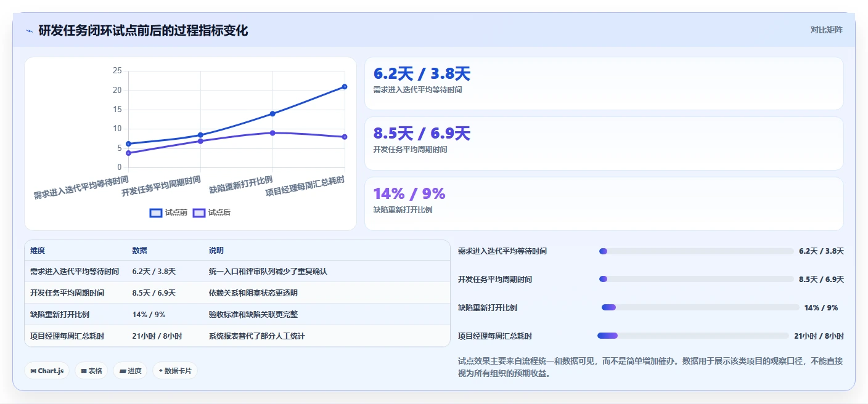
Task: Click the 试点前 data point at 缺陷重新打开比例
Action: [x=272, y=113]
